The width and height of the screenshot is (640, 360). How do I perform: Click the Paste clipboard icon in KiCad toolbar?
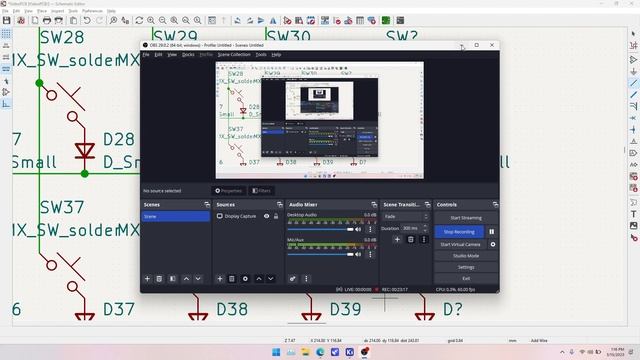(x=73, y=20)
